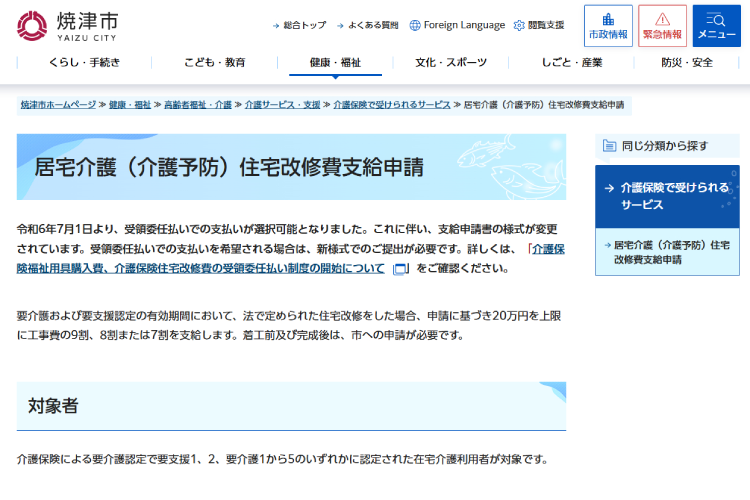Select the 健康・福祉 navigation tab
Image resolution: width=750 pixels, height=500 pixels.
pyautogui.click(x=335, y=62)
